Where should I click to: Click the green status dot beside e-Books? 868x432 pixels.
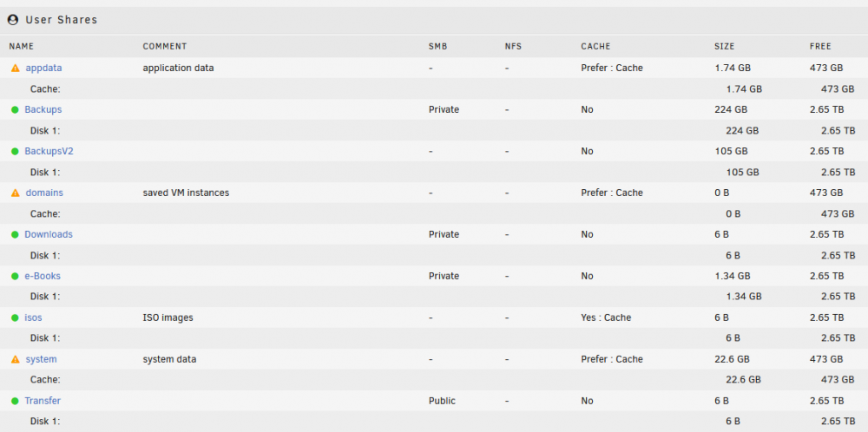pos(15,276)
